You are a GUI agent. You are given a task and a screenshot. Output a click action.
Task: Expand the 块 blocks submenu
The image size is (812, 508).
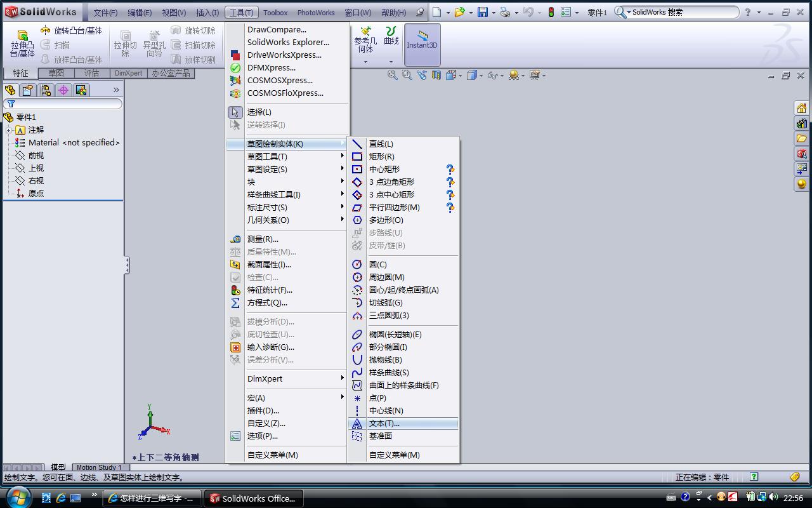point(287,182)
